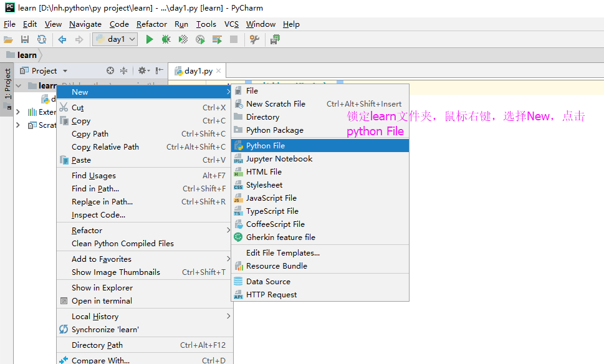Open the day1 run configuration dropdown
Screen dimensions: 604x364
[115, 39]
